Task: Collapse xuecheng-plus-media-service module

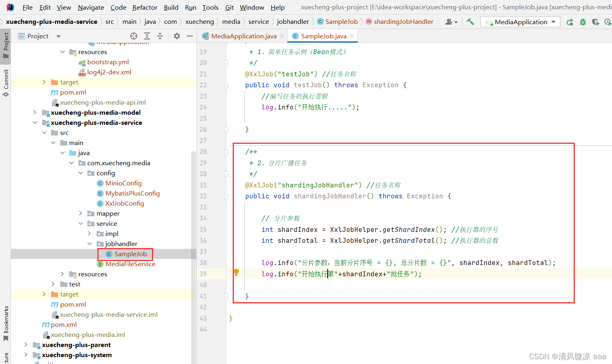Action: pyautogui.click(x=35, y=122)
